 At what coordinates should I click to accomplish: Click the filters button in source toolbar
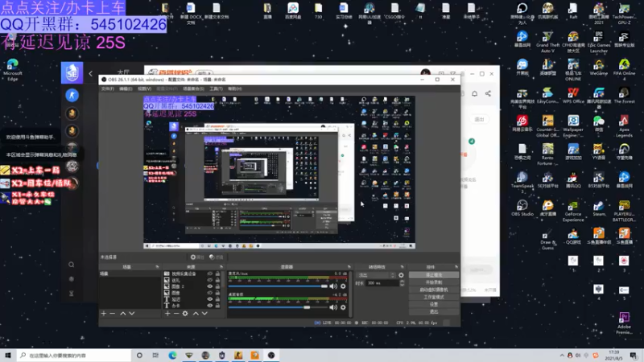click(x=217, y=257)
